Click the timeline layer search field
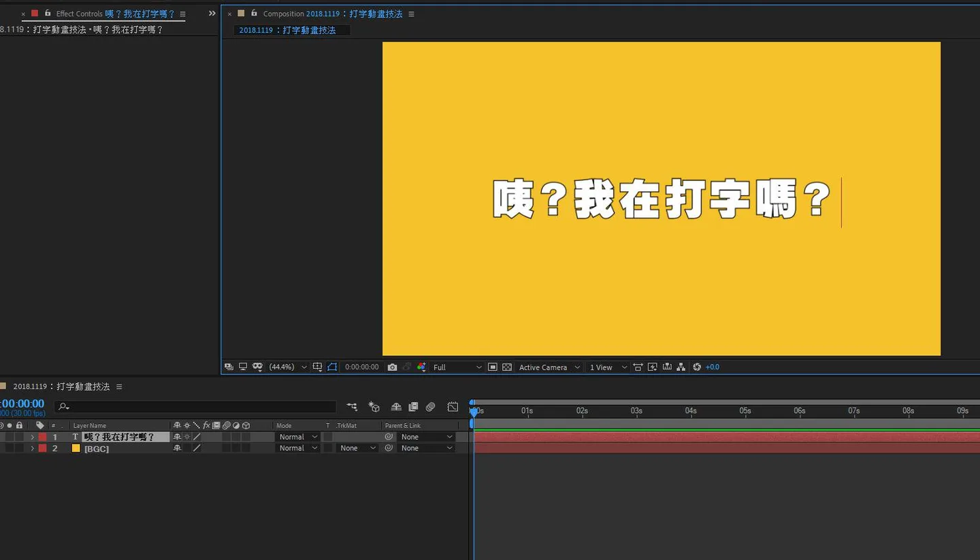Image resolution: width=980 pixels, height=560 pixels. coord(195,406)
